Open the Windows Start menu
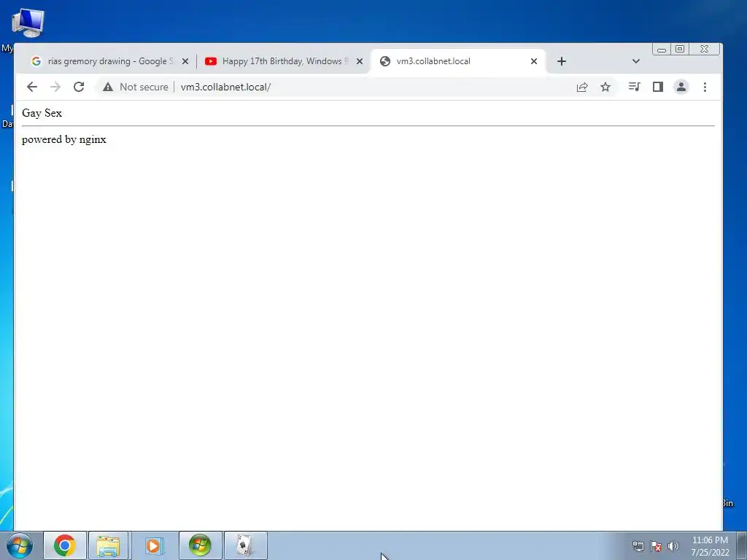 point(20,545)
